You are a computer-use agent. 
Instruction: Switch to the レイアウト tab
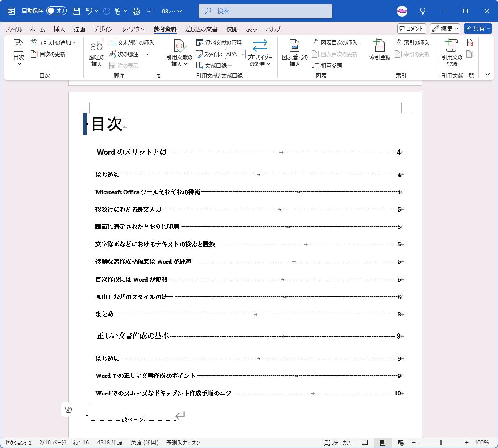(133, 29)
